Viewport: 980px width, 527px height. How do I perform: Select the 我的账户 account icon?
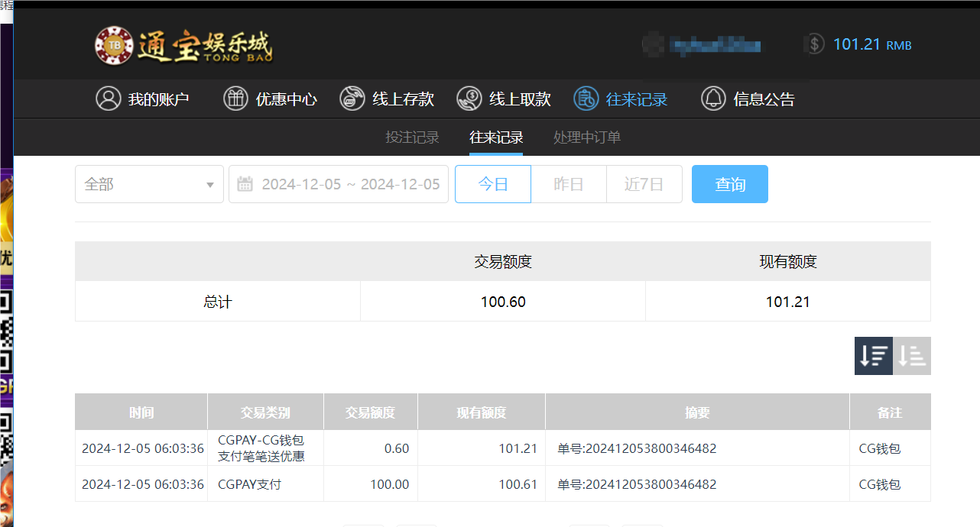[107, 99]
